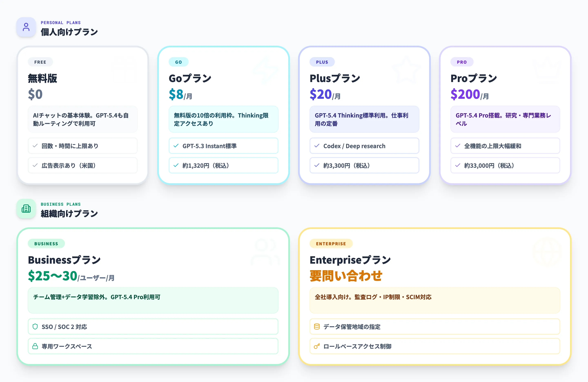This screenshot has width=588, height=382.
Task: Click the PRO badge pill
Action: pos(462,62)
